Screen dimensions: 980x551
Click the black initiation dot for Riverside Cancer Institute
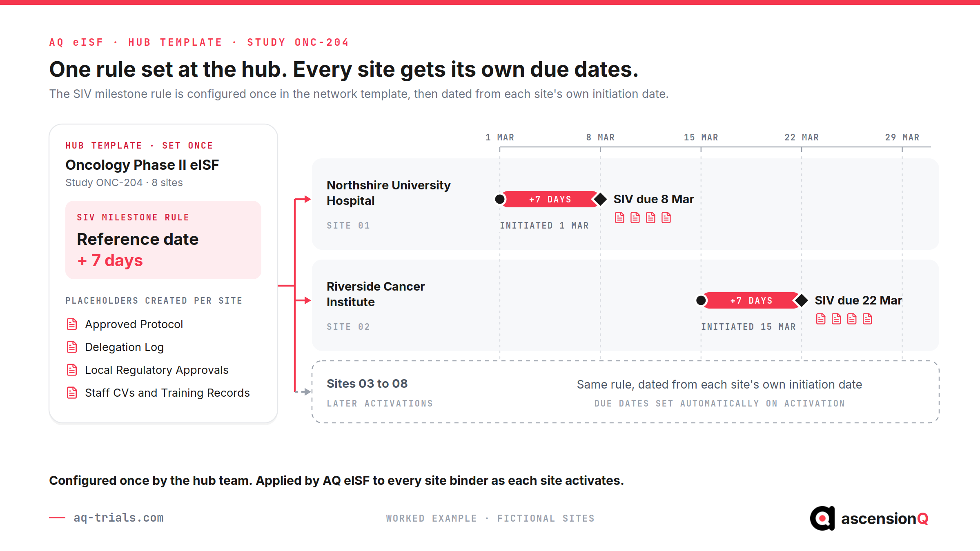coord(701,300)
